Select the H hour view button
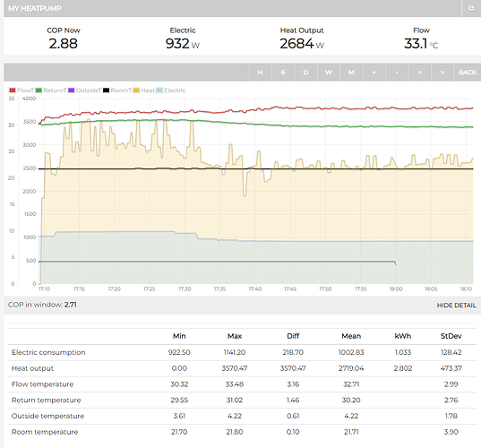481x448 pixels. [260, 73]
